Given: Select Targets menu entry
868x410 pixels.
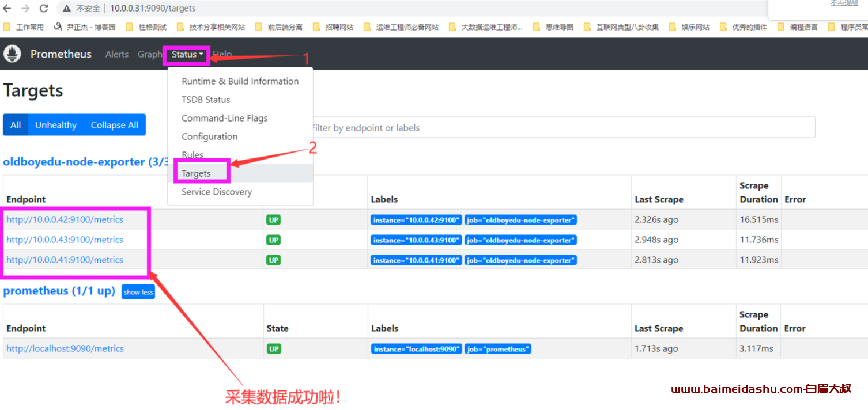Looking at the screenshot, I should coord(240,173).
